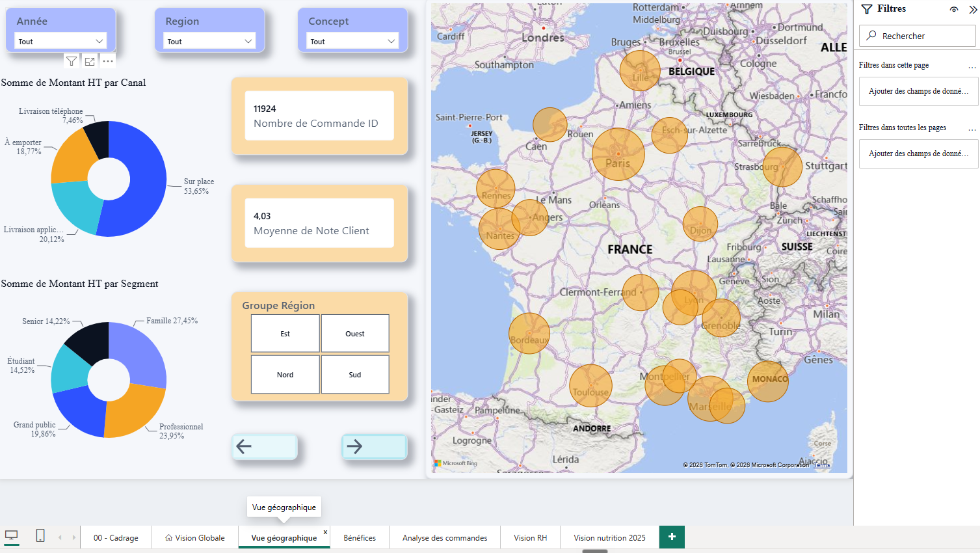Select the Senior dark segment slice
Viewport: 980px width, 553px height.
[x=89, y=342]
